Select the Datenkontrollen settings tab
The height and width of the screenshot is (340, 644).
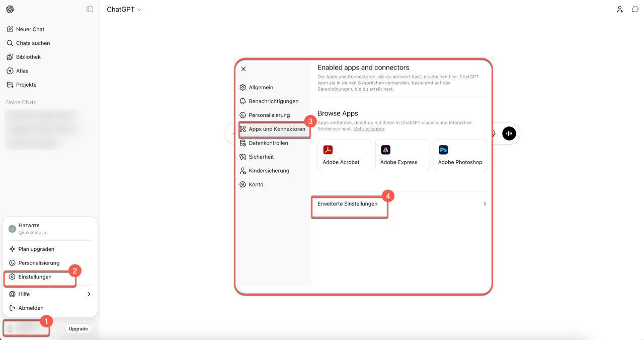click(x=274, y=143)
